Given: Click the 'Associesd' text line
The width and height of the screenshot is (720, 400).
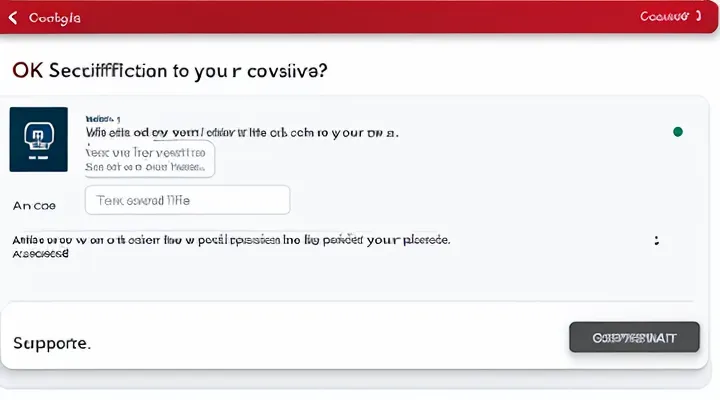Looking at the screenshot, I should 41,254.
